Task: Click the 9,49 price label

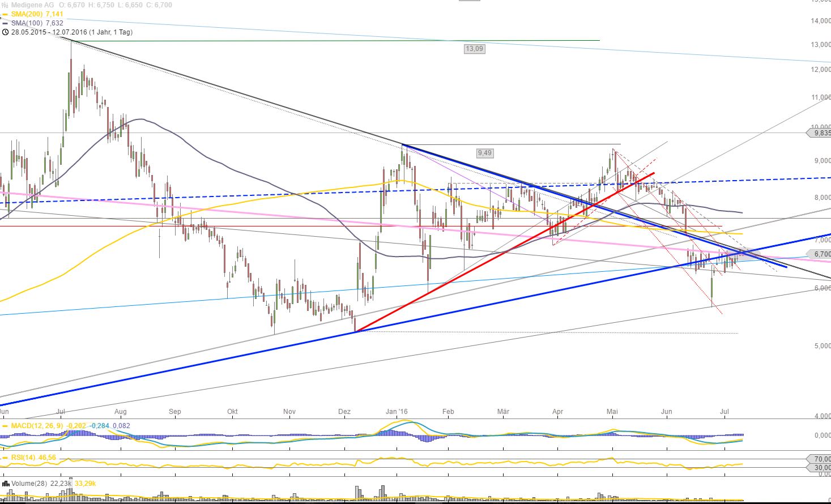Action: (484, 153)
